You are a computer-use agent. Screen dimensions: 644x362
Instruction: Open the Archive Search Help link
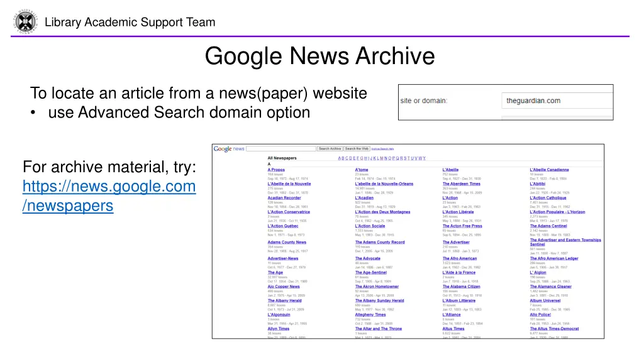click(382, 149)
